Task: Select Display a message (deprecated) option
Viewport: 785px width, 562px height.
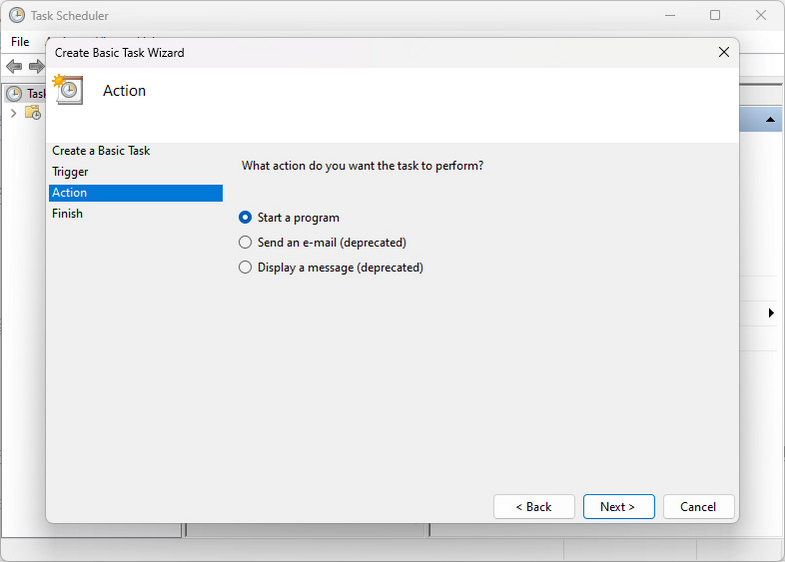Action: tap(331, 267)
